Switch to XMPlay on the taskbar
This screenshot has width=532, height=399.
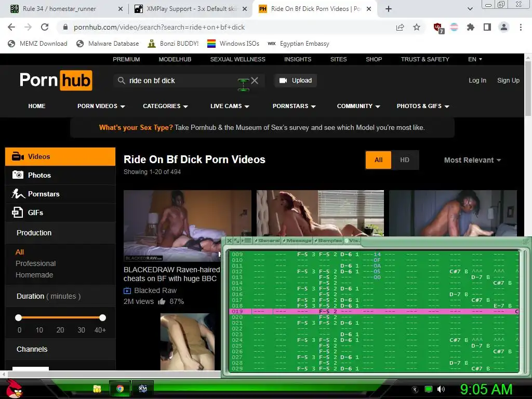(143, 389)
